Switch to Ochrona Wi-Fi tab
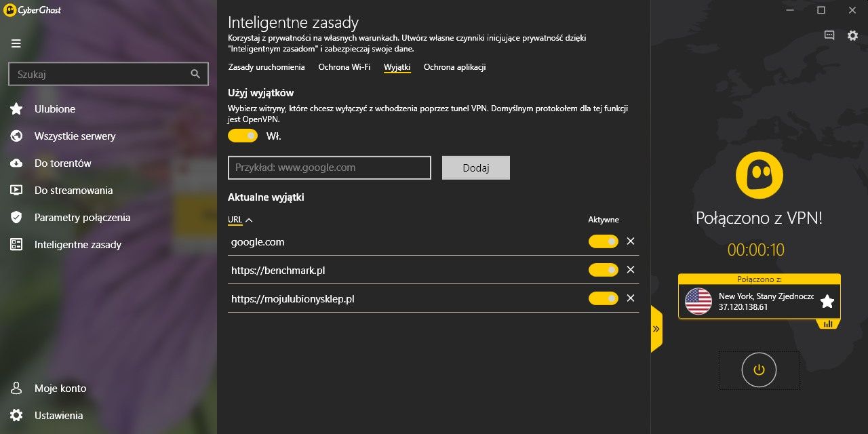 344,67
